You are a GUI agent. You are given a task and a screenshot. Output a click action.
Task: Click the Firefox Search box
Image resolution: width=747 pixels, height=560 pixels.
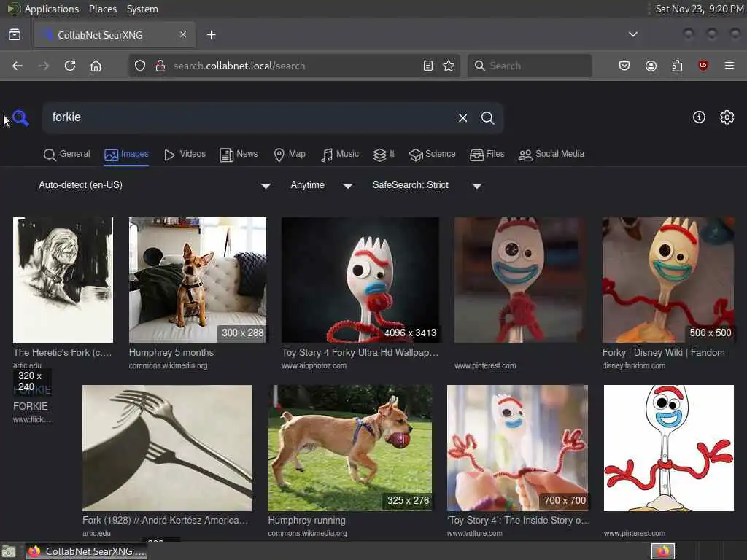530,66
